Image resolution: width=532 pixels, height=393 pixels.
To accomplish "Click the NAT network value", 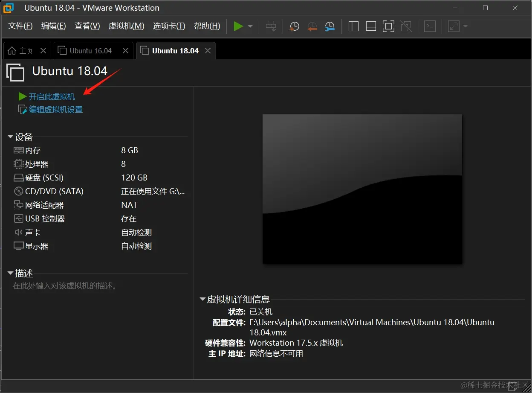I will (129, 205).
